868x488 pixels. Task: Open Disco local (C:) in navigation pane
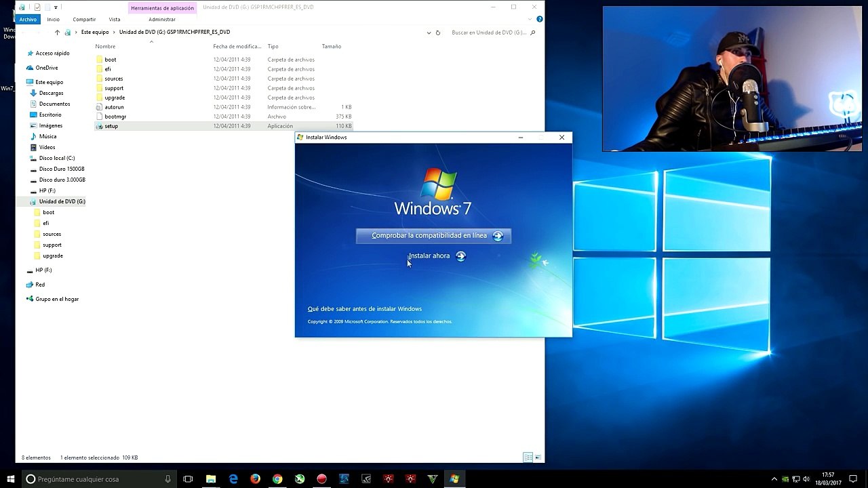pos(57,158)
